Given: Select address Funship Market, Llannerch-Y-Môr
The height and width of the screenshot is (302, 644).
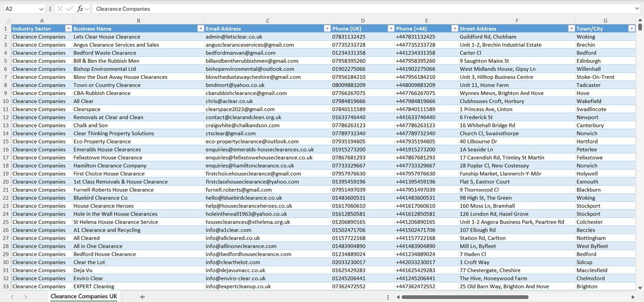Looking at the screenshot, I should pos(517,174).
